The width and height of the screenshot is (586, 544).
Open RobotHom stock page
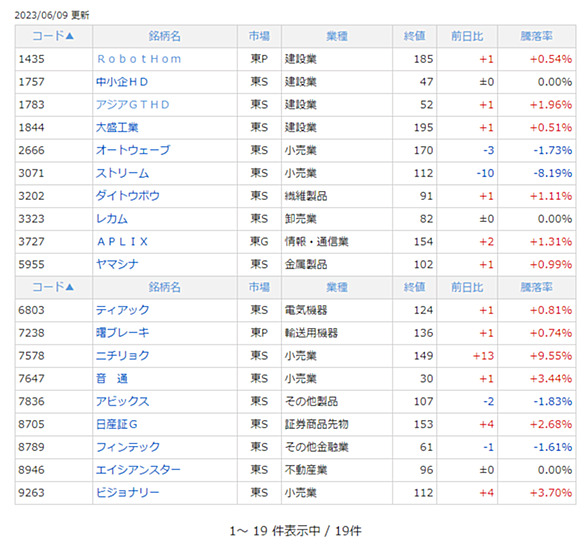point(139,59)
